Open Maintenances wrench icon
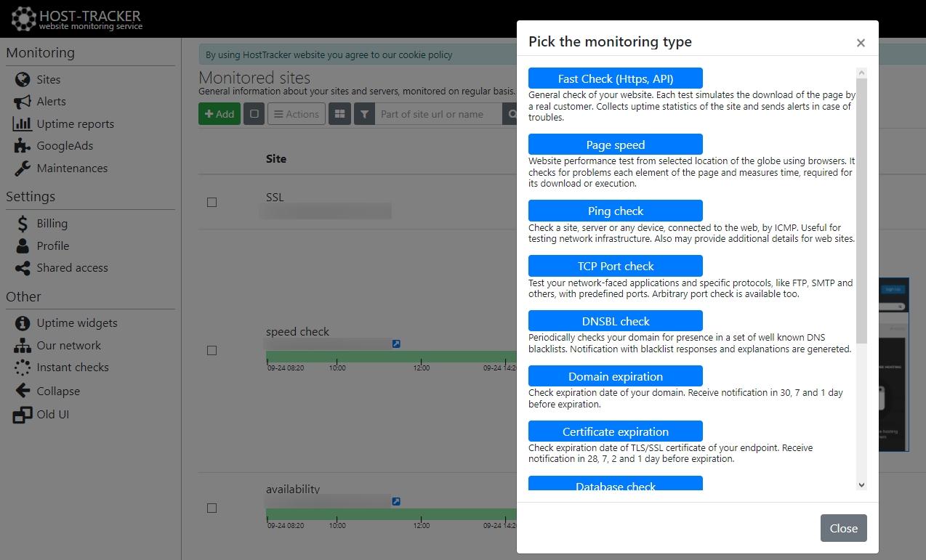 point(23,168)
